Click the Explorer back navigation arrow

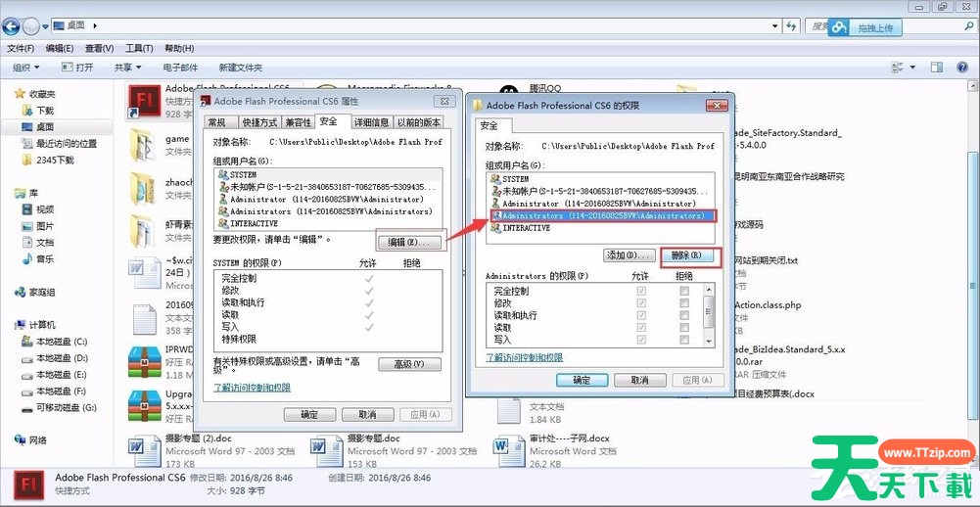click(x=11, y=26)
